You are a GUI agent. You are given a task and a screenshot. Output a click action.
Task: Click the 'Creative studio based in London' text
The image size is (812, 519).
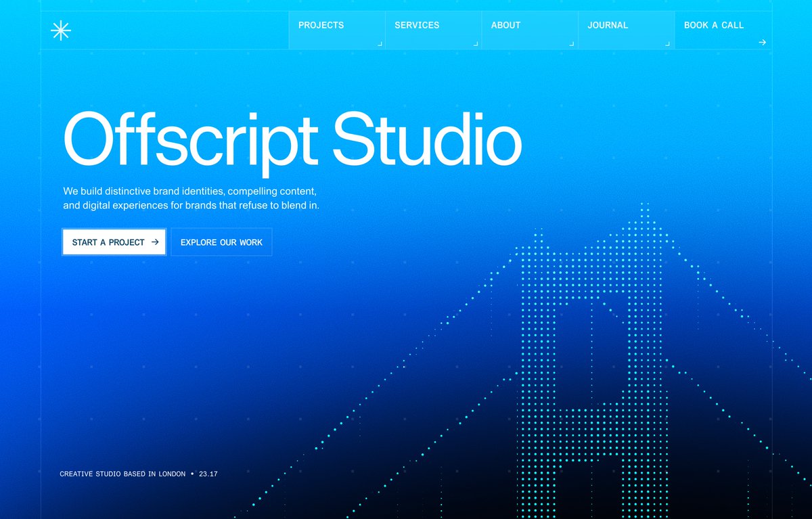[122, 474]
